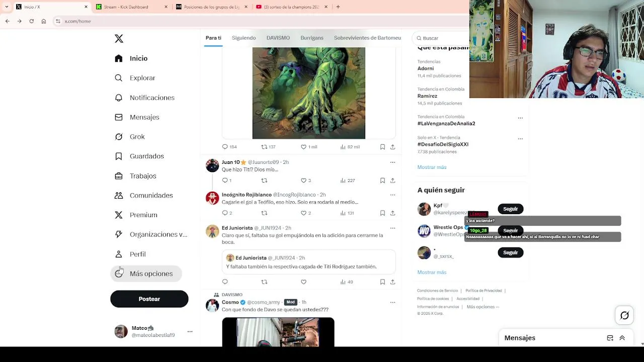Viewport: 644px width, 362px height.
Task: Open more options on Incógnito Rojiblanco post
Action: coord(392,195)
